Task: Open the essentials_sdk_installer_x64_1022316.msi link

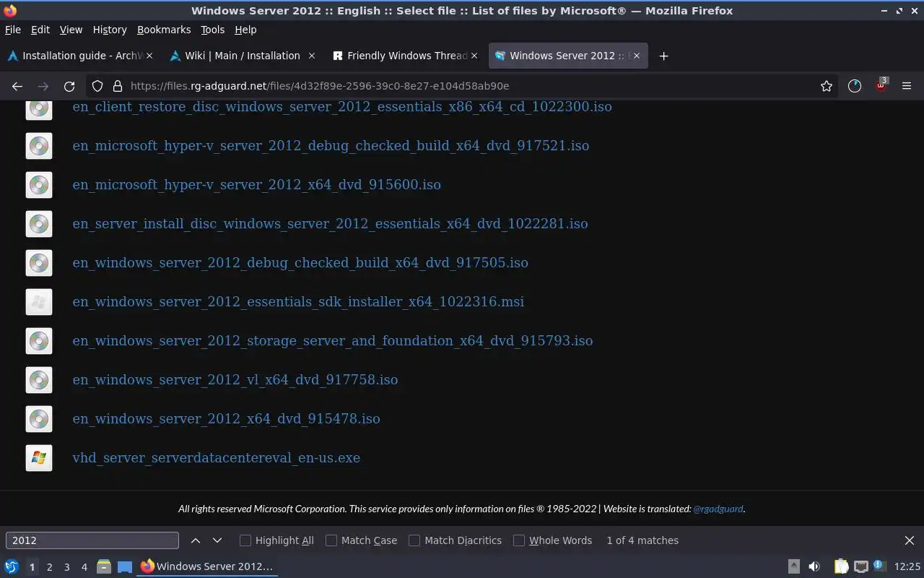Action: click(298, 302)
